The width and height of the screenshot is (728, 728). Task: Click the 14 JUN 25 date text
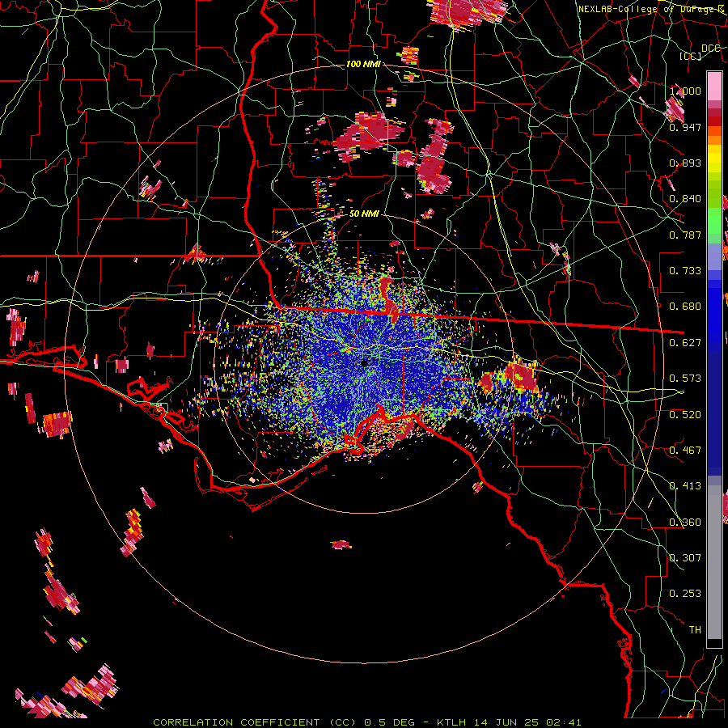506,722
